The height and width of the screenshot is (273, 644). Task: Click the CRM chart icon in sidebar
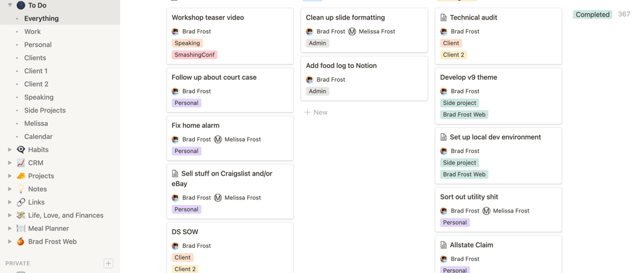21,163
